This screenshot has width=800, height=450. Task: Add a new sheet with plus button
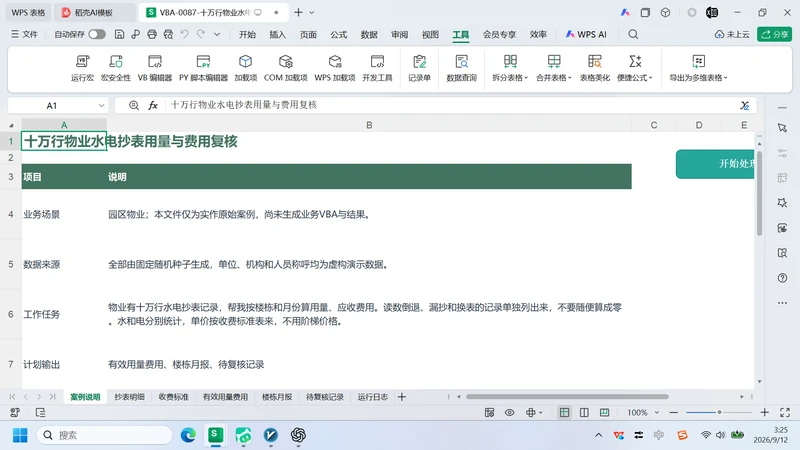point(402,396)
